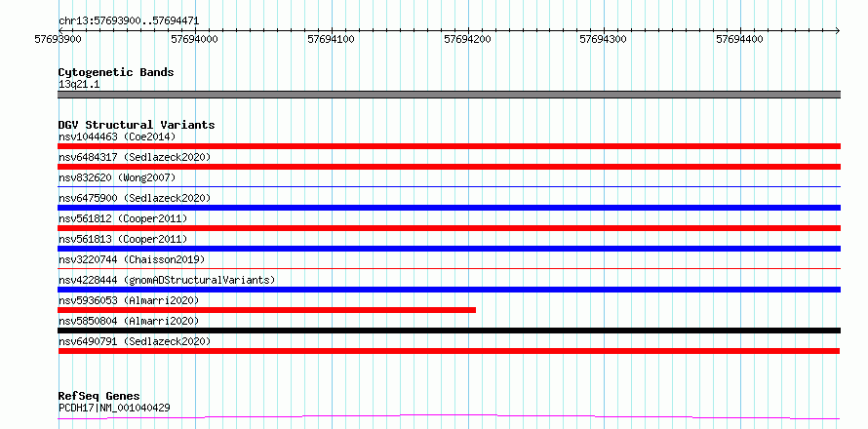
Task: Click the chr13:57693900..57694471 region label
Action: pyautogui.click(x=129, y=21)
